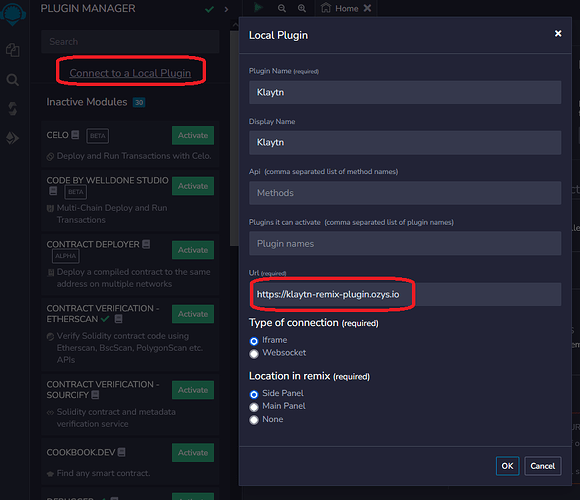Click the zoom out magnifier icon
This screenshot has height=500, width=580.
281,8
